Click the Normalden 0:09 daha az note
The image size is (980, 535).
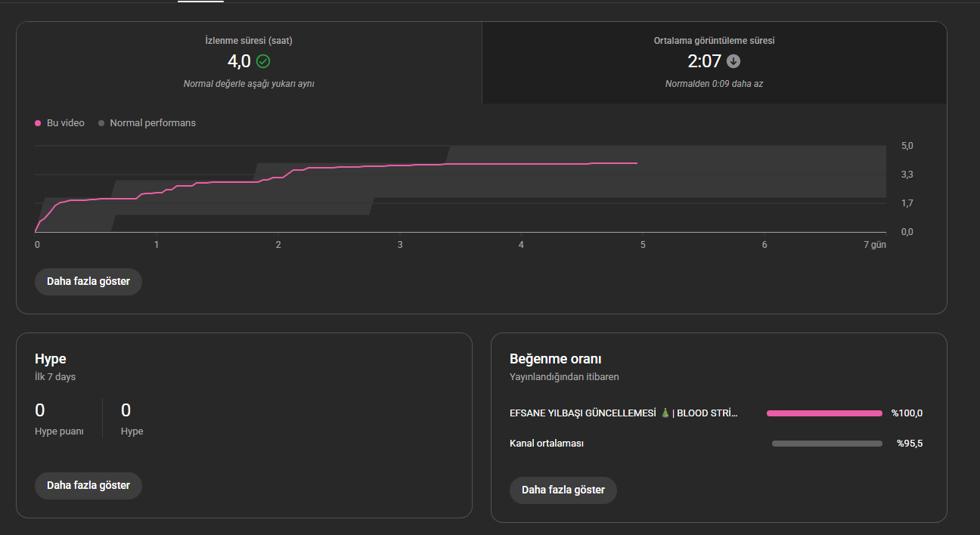pyautogui.click(x=714, y=84)
